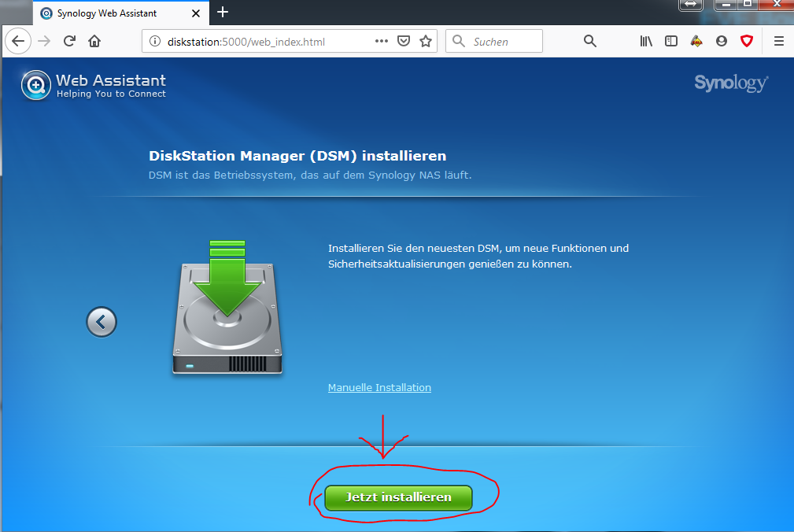Show site information icon in address bar
Viewport: 794px width, 532px height.
pyautogui.click(x=155, y=42)
